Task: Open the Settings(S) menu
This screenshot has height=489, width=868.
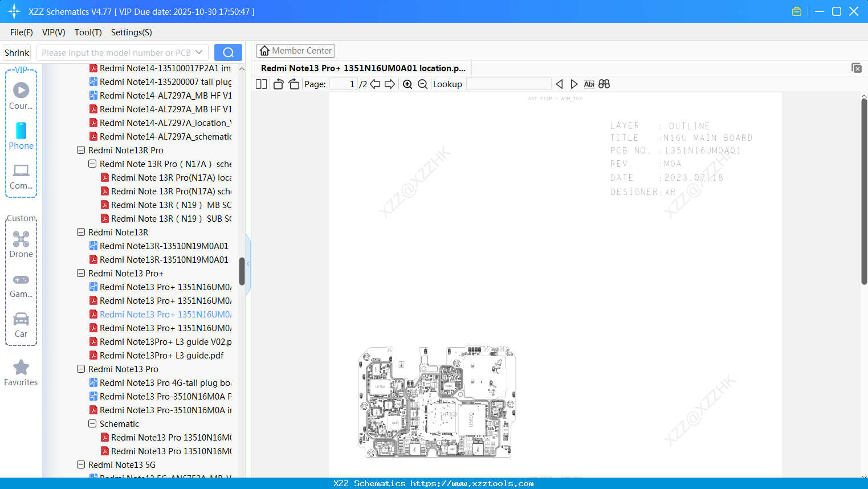Action: 132,32
